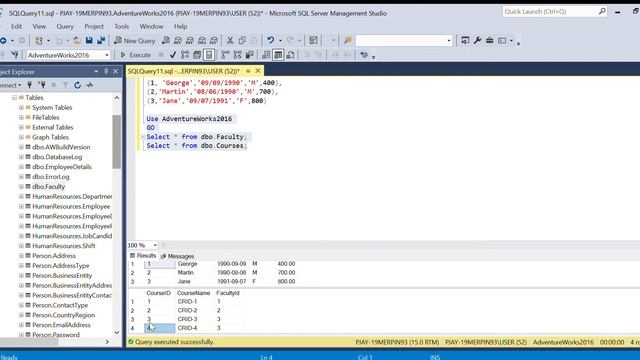Click the Connect plug icon in Object Explorer
Screen dimensions: 640x360
[29, 85]
